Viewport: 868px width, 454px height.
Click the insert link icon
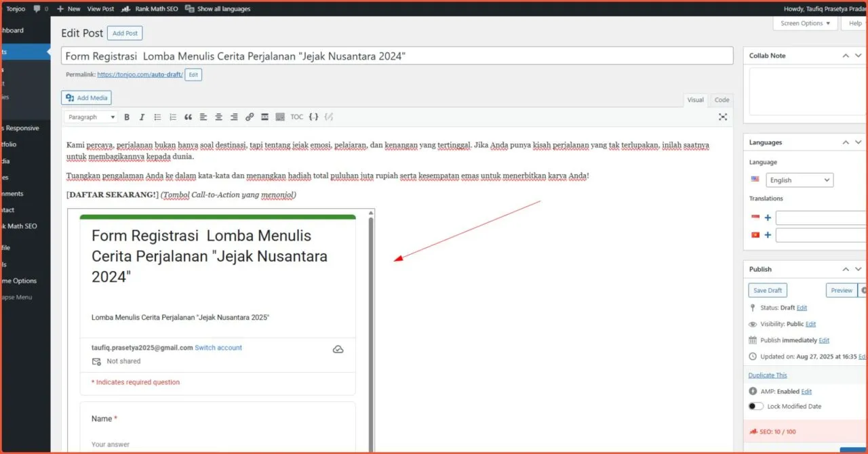(x=250, y=117)
